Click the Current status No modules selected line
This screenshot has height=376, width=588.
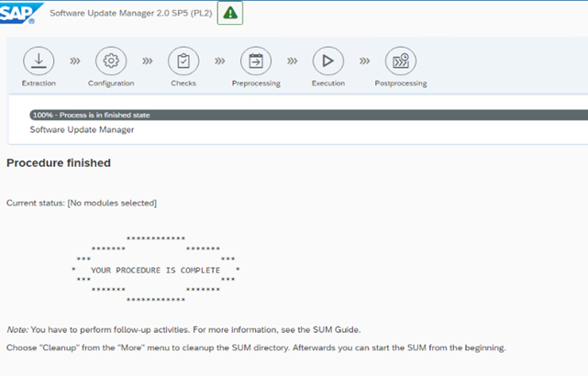pyautogui.click(x=82, y=203)
